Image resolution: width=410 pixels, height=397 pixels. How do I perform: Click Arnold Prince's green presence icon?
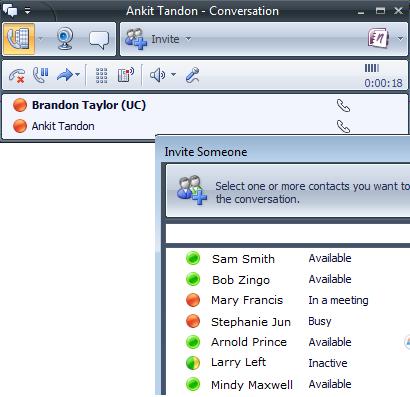[x=193, y=342]
